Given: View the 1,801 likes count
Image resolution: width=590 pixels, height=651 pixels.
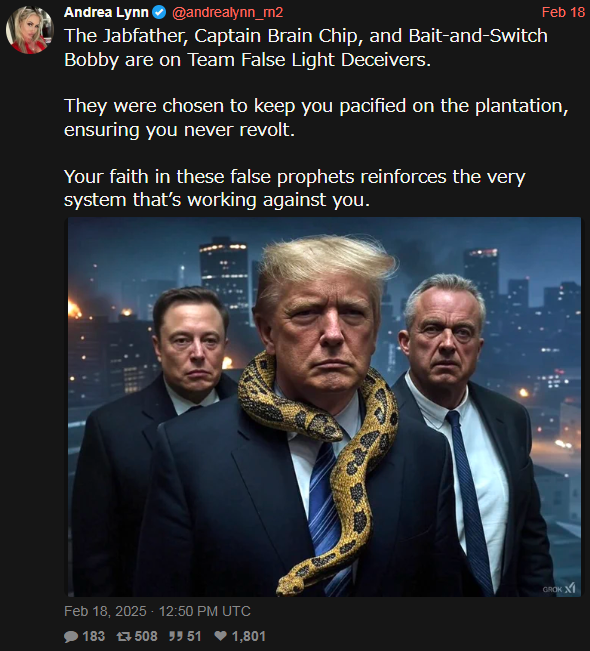Looking at the screenshot, I should click(x=248, y=636).
